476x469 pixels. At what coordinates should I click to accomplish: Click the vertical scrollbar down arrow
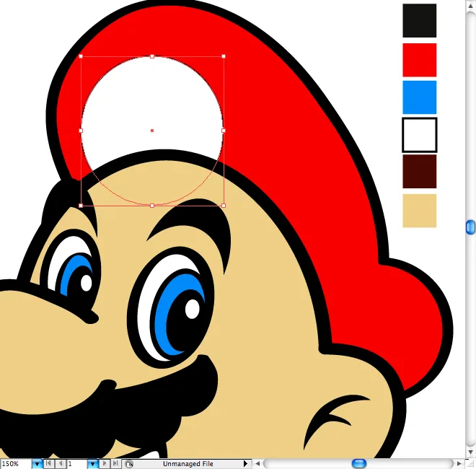470,452
